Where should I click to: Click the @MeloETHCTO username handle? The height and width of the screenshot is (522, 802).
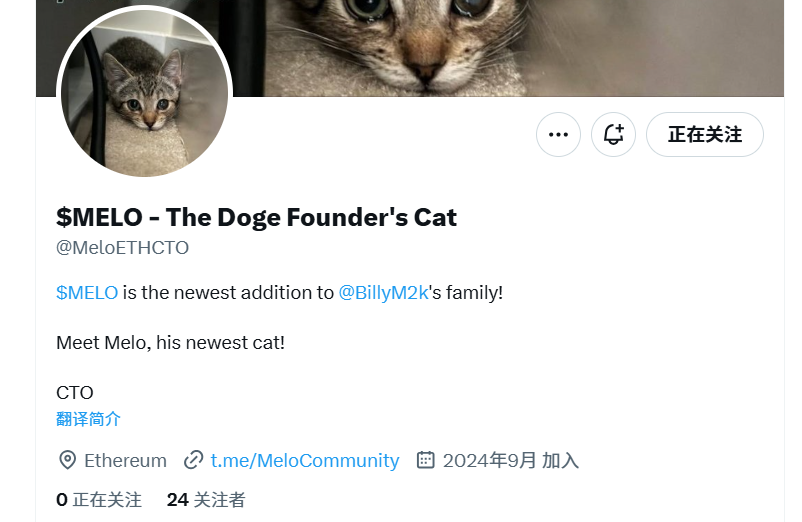(122, 247)
